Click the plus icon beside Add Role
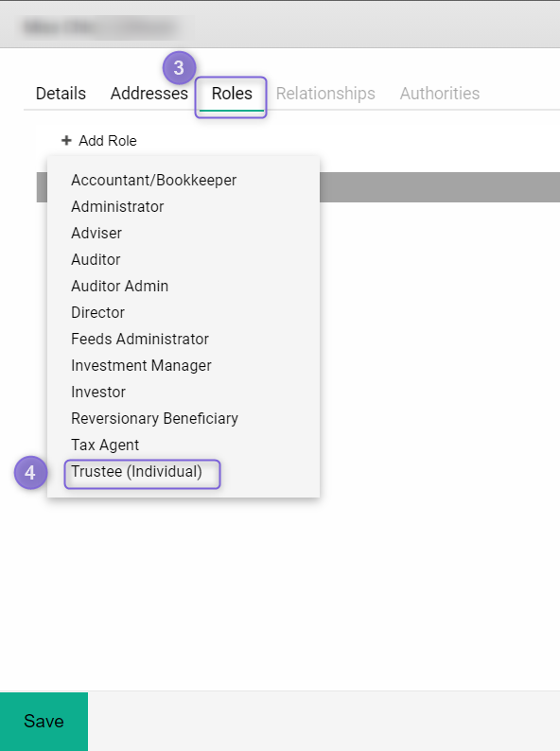This screenshot has height=751, width=560. pos(66,140)
